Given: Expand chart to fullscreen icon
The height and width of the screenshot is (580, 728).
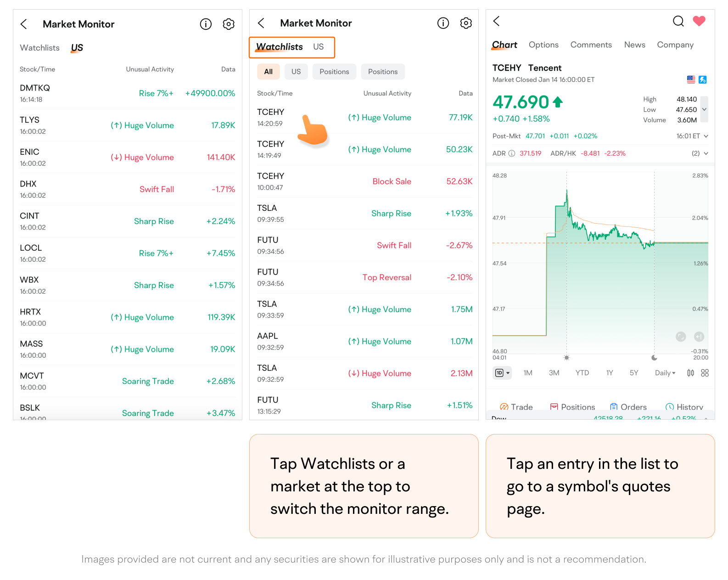Looking at the screenshot, I should (681, 337).
